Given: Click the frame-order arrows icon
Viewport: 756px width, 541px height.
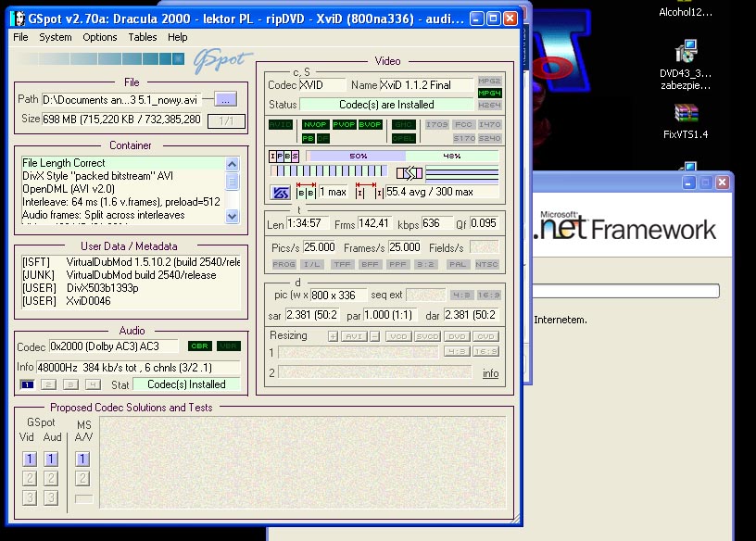Looking at the screenshot, I should point(409,172).
